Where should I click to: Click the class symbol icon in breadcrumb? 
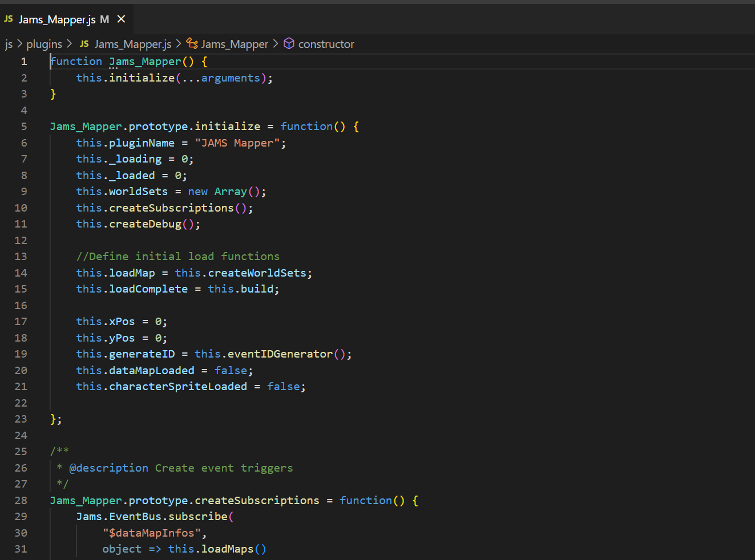[192, 44]
